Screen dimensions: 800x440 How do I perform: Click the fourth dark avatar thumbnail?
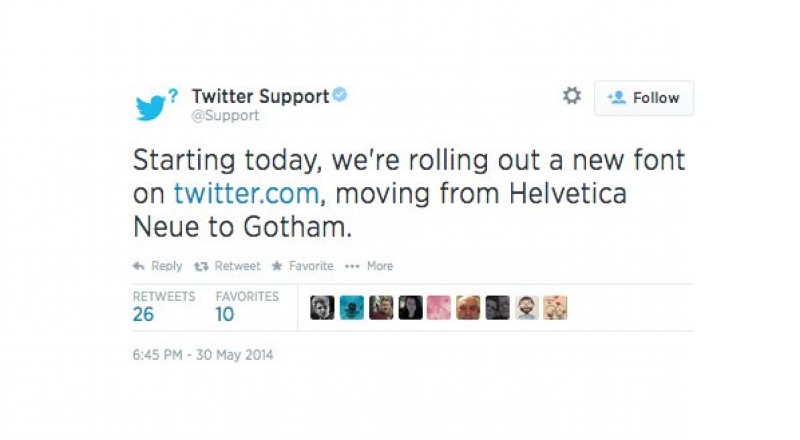(410, 308)
